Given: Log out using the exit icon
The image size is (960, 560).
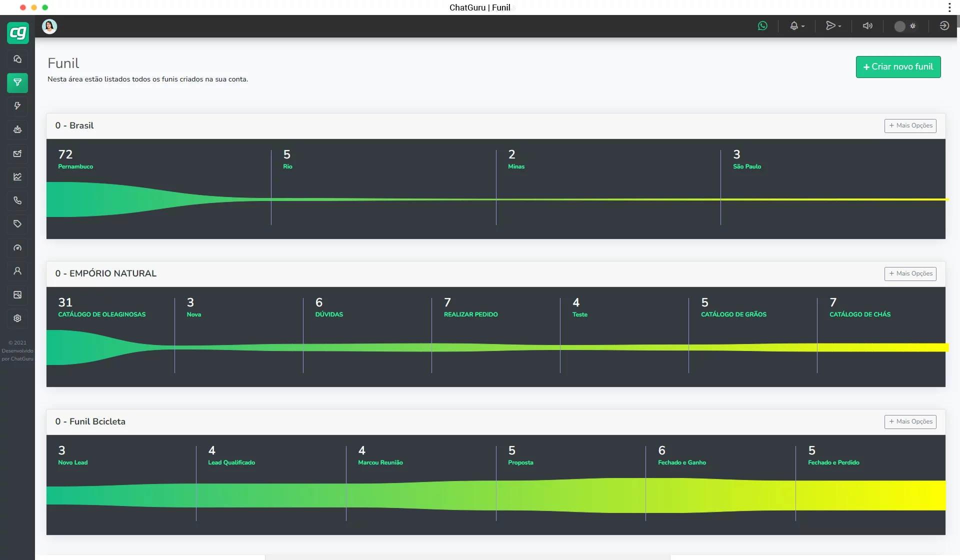Looking at the screenshot, I should (x=944, y=25).
